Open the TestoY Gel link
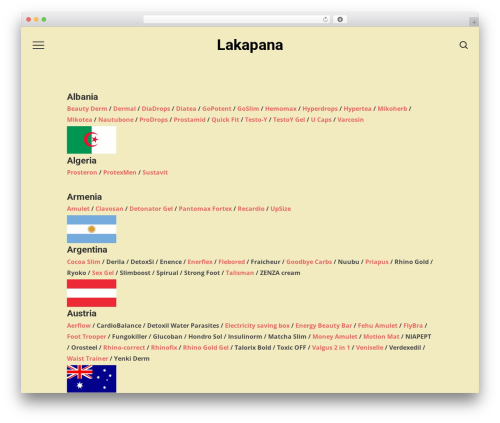This screenshot has height=423, width=500. coord(289,120)
